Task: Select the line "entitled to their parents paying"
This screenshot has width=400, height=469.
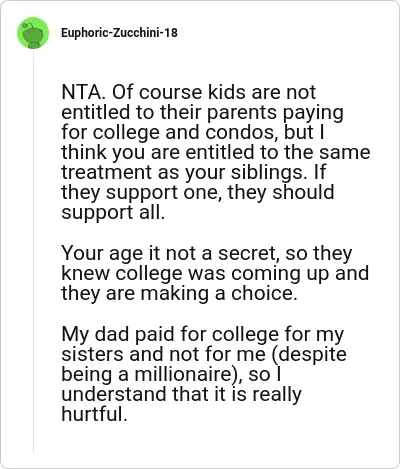Action: coord(202,113)
